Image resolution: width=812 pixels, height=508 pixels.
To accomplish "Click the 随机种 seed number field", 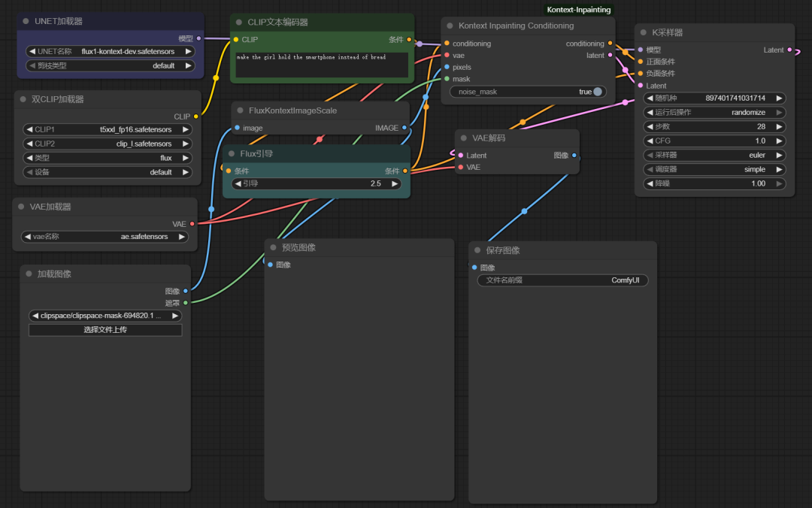I will [x=715, y=98].
